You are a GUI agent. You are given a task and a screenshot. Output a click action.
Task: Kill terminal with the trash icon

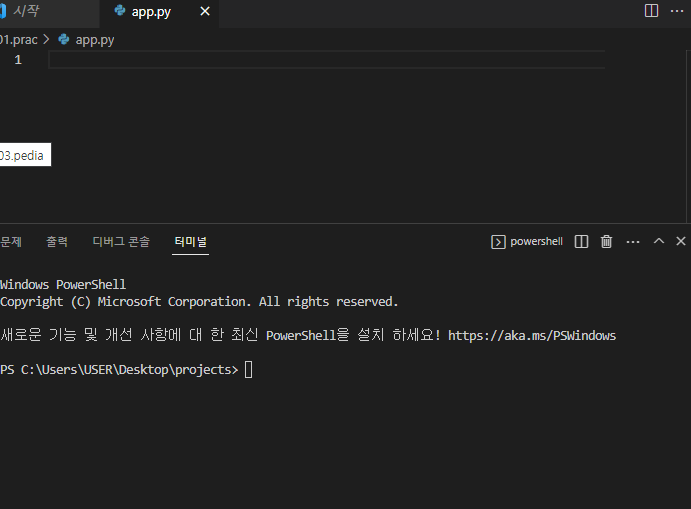click(x=606, y=241)
